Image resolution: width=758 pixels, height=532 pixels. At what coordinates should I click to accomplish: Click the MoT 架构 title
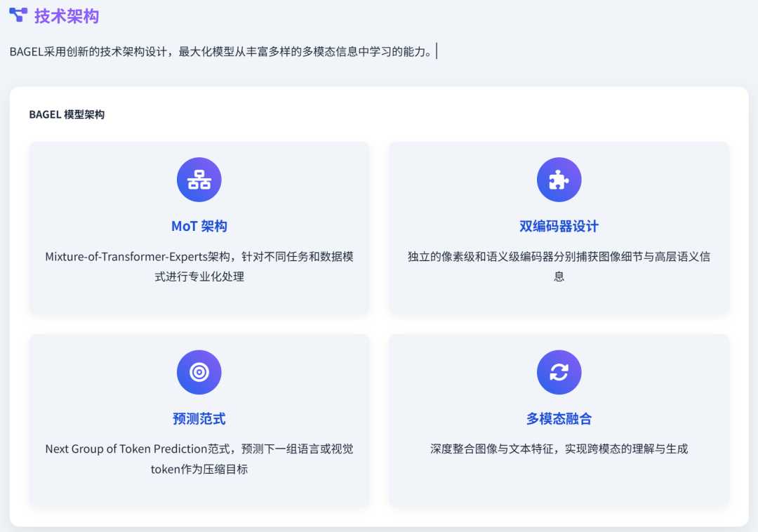pos(199,226)
